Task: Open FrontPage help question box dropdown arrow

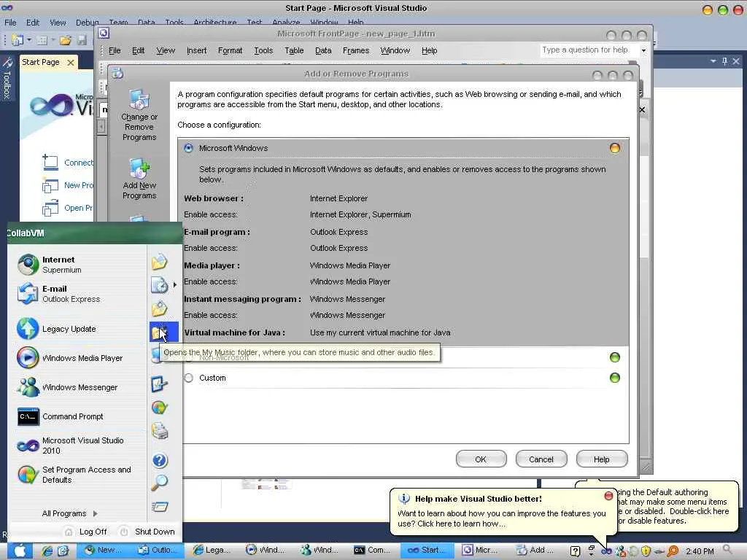Action: click(643, 50)
